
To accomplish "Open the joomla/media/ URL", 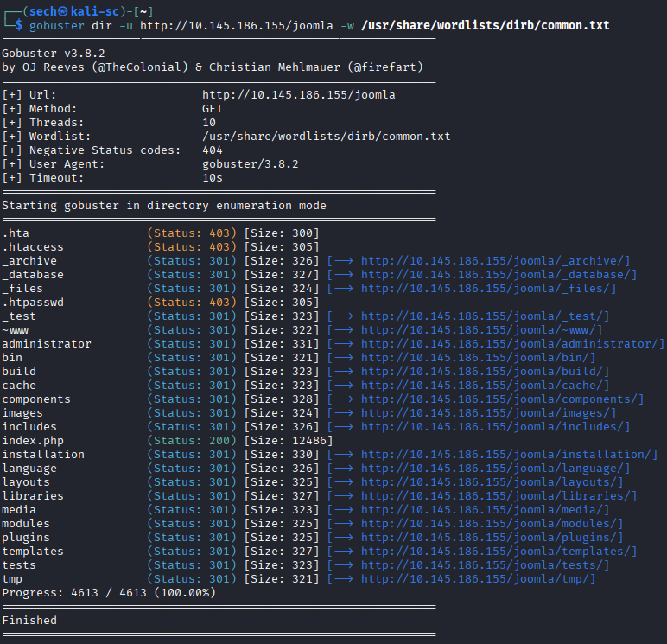I will pos(482,510).
